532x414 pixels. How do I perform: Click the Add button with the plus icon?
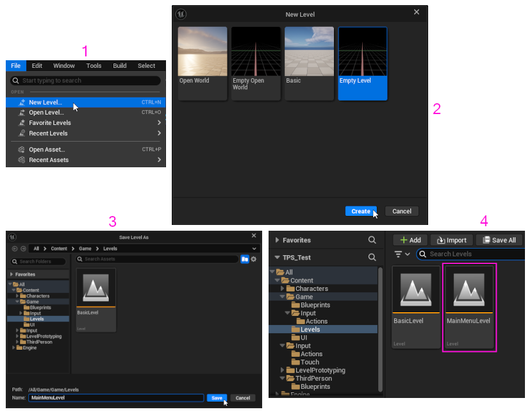point(410,240)
